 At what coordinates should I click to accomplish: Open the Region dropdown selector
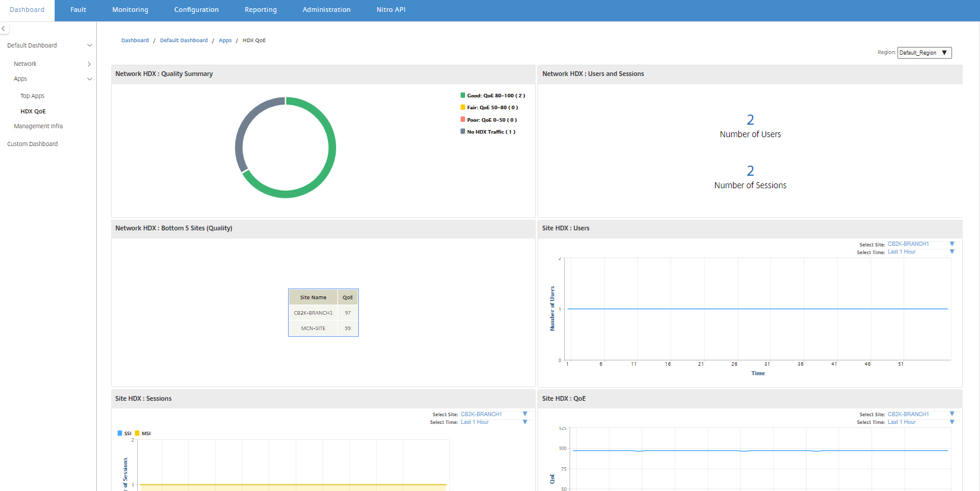pyautogui.click(x=924, y=53)
